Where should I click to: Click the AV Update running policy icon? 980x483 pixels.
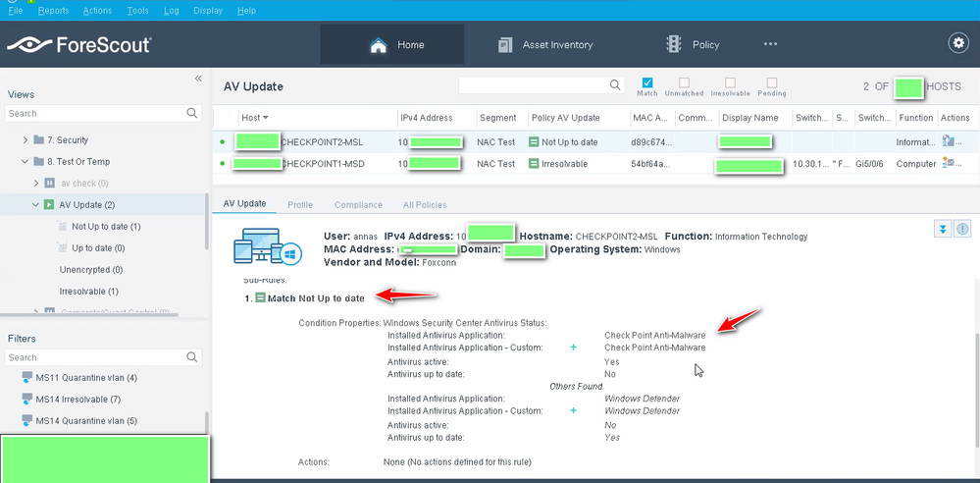coord(49,204)
